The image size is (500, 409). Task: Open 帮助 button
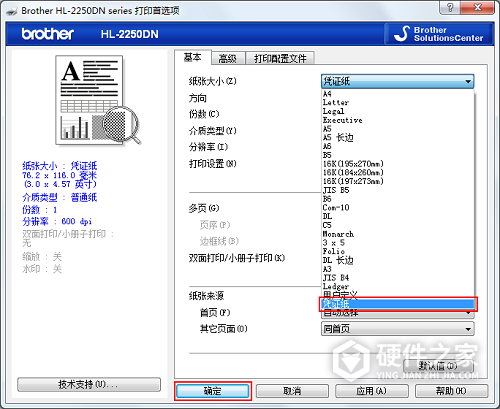(451, 391)
